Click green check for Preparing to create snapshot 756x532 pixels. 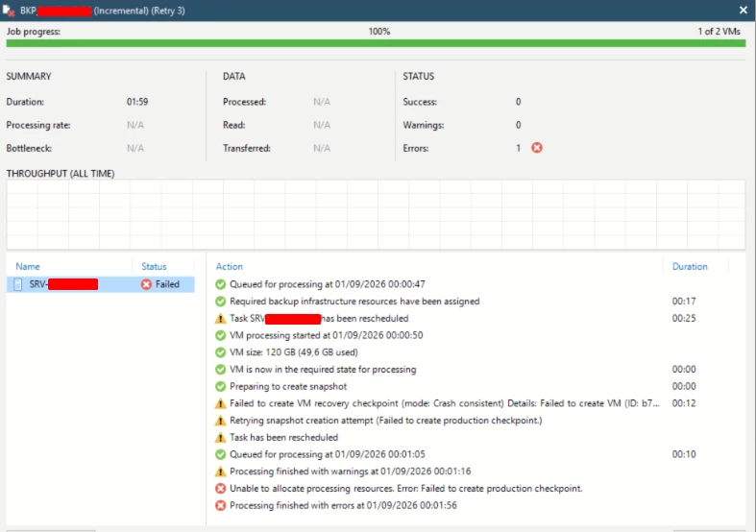point(220,386)
